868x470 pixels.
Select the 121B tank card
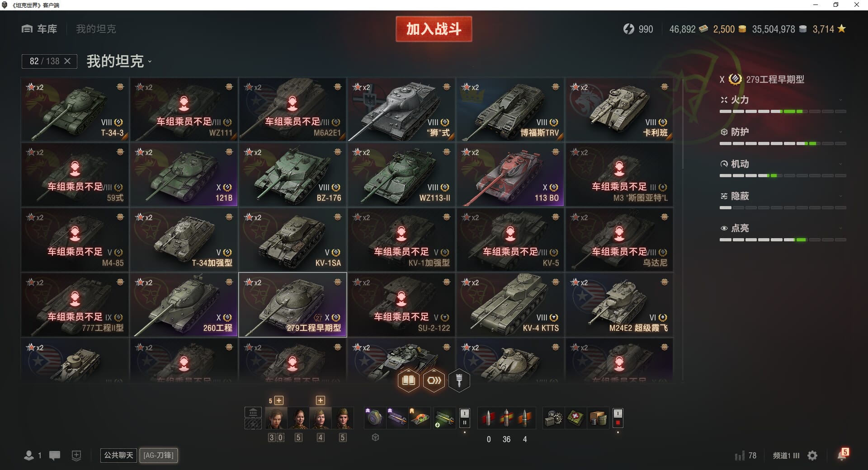click(x=184, y=174)
